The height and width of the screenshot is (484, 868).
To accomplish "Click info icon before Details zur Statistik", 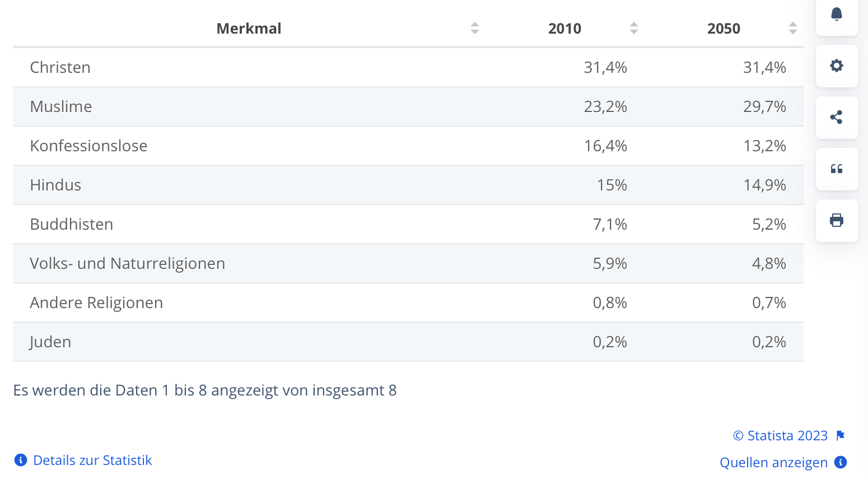I will pos(21,460).
